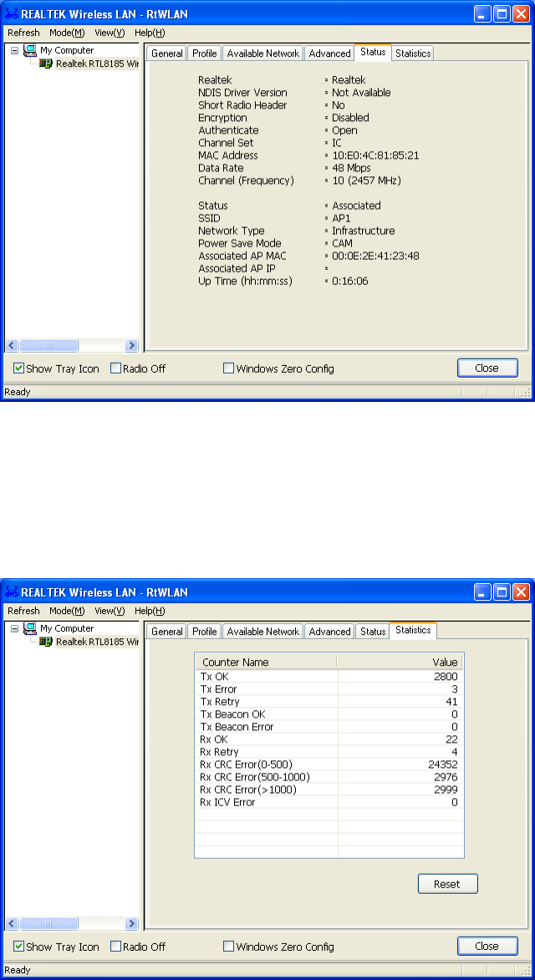This screenshot has height=980, width=535.
Task: Select the Tx Error counter row
Action: [x=329, y=689]
